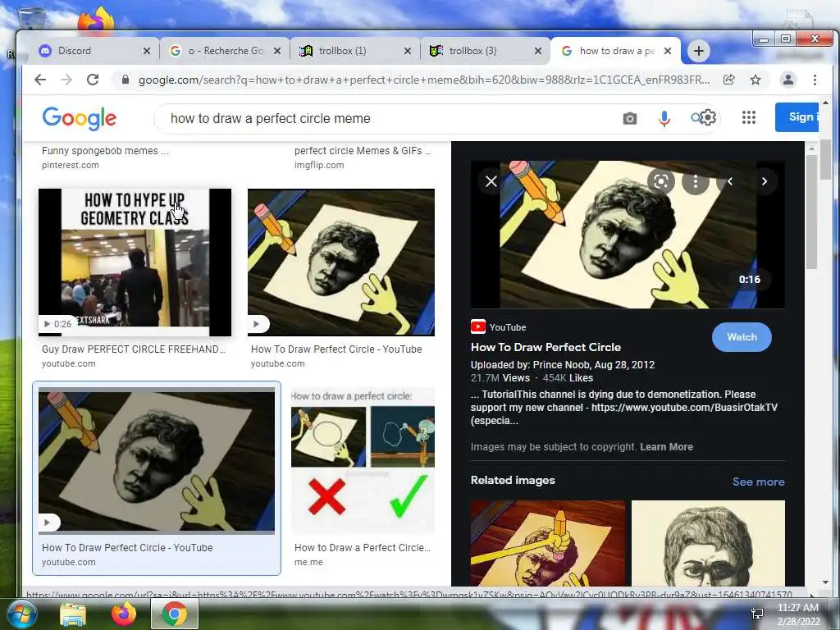Share this page using the share icon

(x=728, y=80)
